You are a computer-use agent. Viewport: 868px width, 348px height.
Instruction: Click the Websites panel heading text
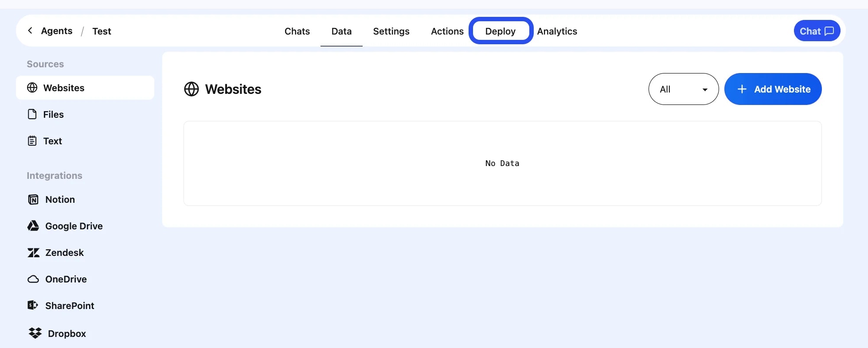point(233,89)
